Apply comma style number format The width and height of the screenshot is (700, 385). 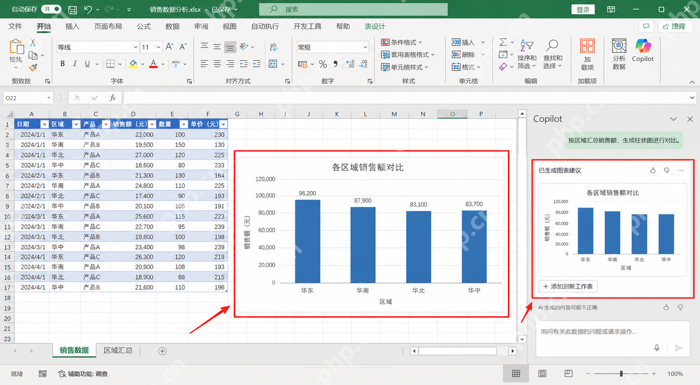point(335,64)
